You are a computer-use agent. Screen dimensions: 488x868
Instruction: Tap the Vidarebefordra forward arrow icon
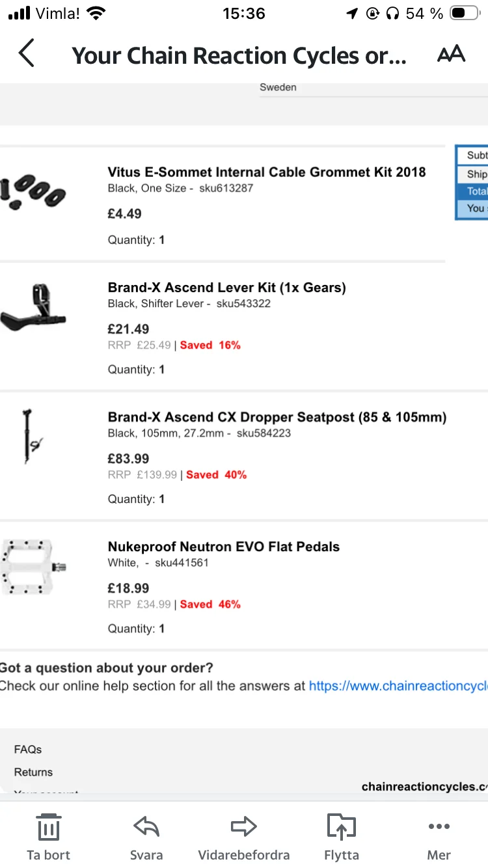[x=244, y=827]
